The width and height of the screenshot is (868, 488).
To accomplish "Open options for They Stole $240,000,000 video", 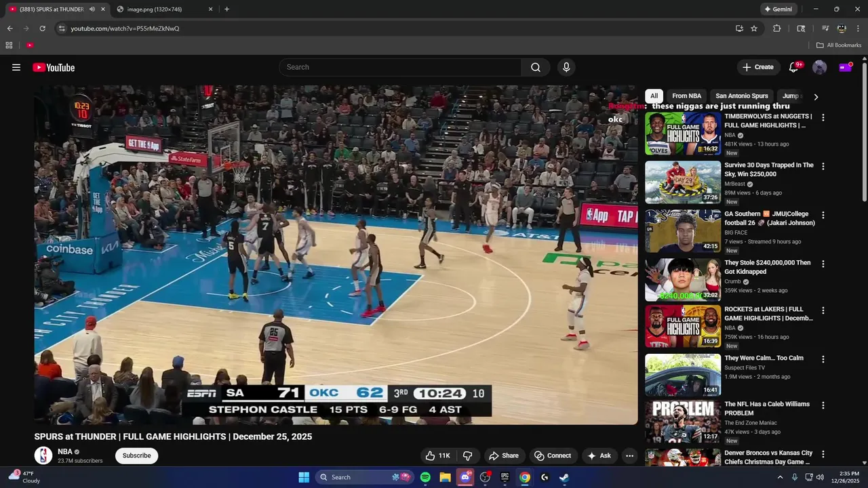I will tap(823, 264).
